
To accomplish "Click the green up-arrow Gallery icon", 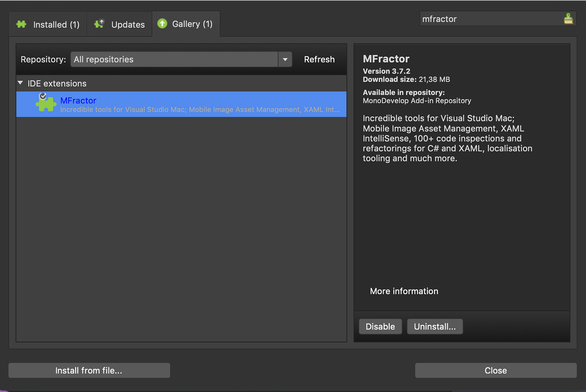I will (162, 24).
